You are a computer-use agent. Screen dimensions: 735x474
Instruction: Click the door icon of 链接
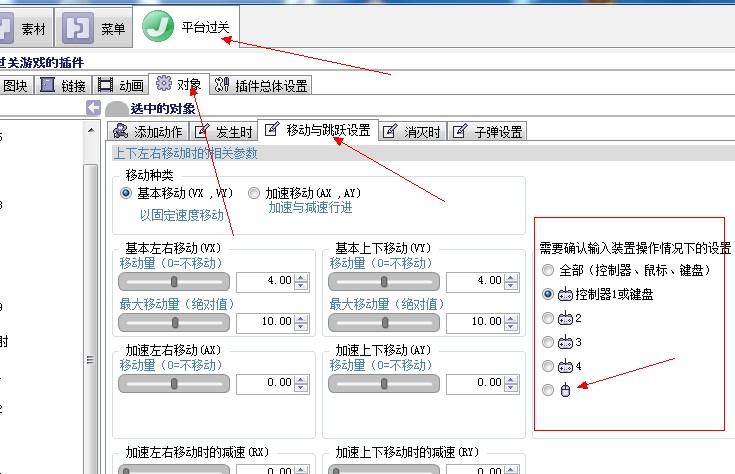(47, 84)
